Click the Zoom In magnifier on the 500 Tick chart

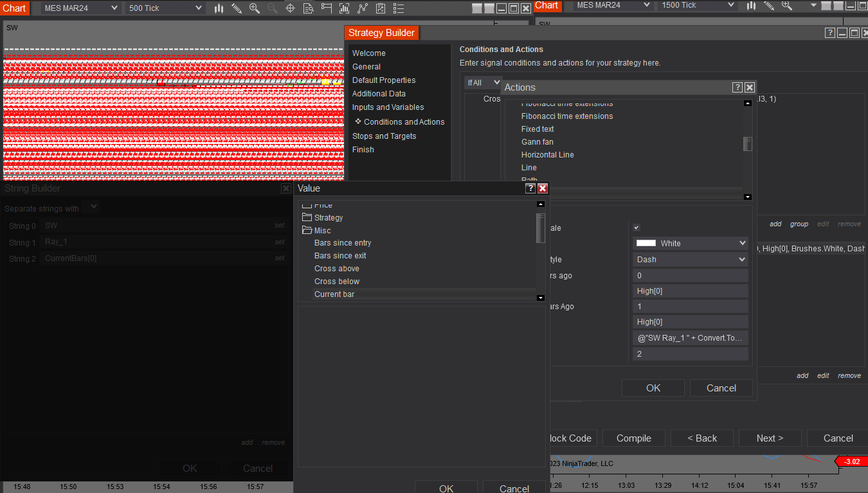255,8
